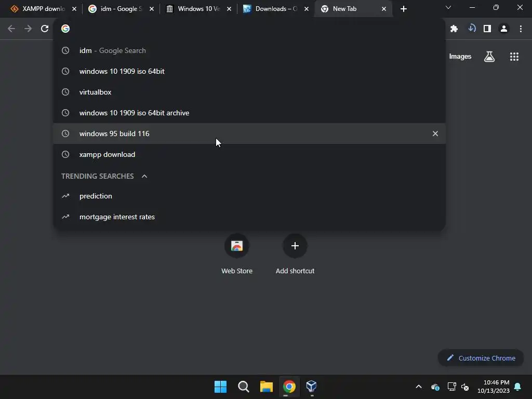Reload the page with the refresh icon
The width and height of the screenshot is (532, 399).
coord(45,29)
